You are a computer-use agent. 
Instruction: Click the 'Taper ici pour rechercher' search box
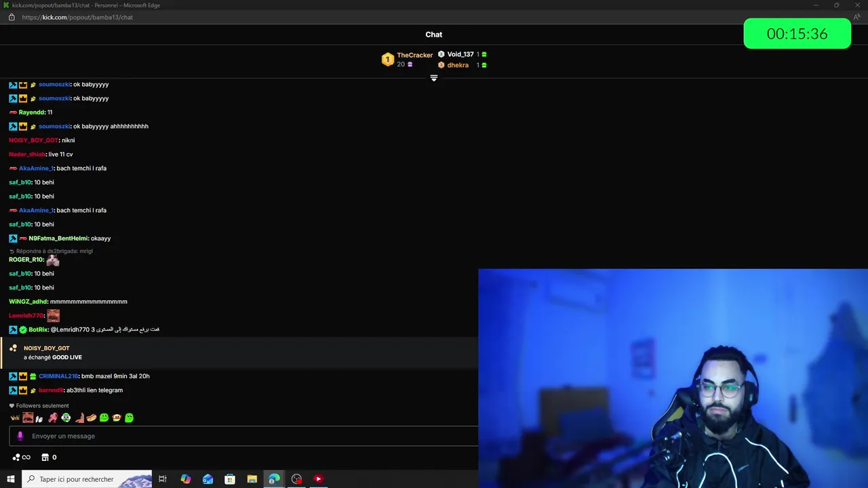[87, 479]
